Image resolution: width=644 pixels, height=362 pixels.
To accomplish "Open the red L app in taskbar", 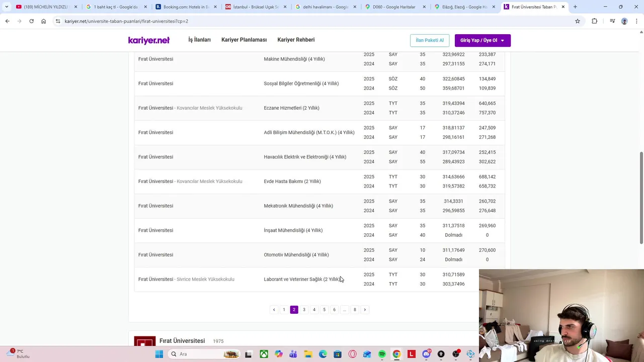I will (x=411, y=354).
